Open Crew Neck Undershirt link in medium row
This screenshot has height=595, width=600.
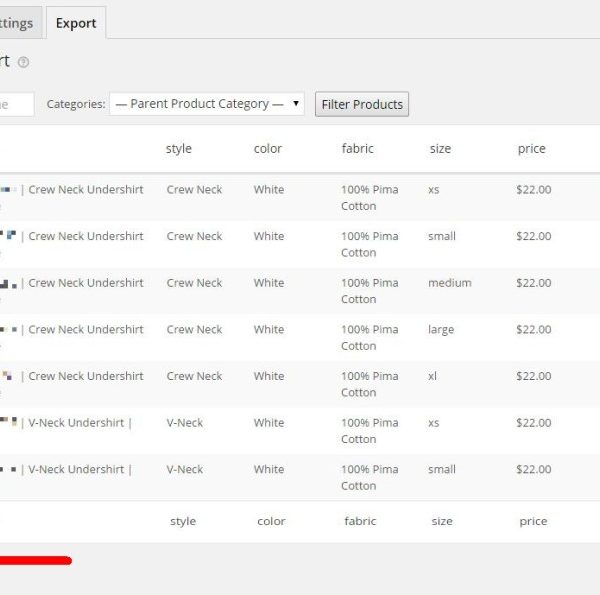point(85,283)
